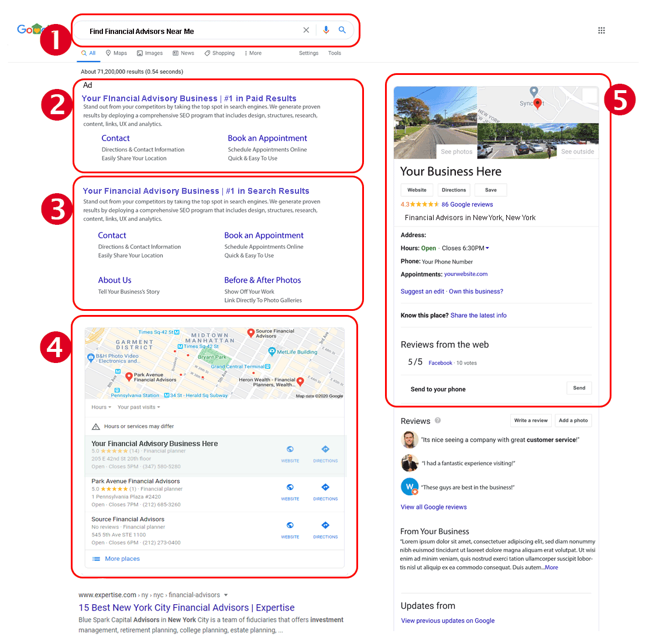Screen dimensions: 646x644
Task: Open the yourwebsite.com appointments link
Action: (x=466, y=274)
